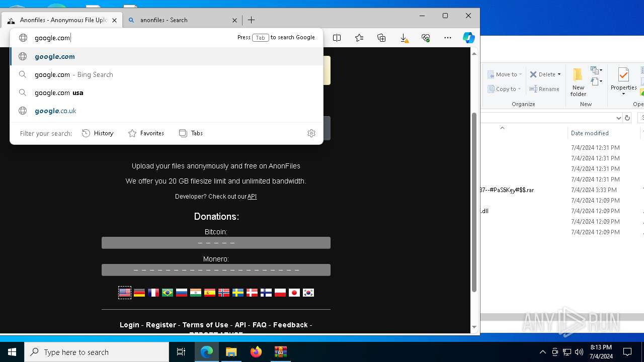Close the Anonfiles tab
Screen dimensions: 644x362
pyautogui.click(x=114, y=20)
